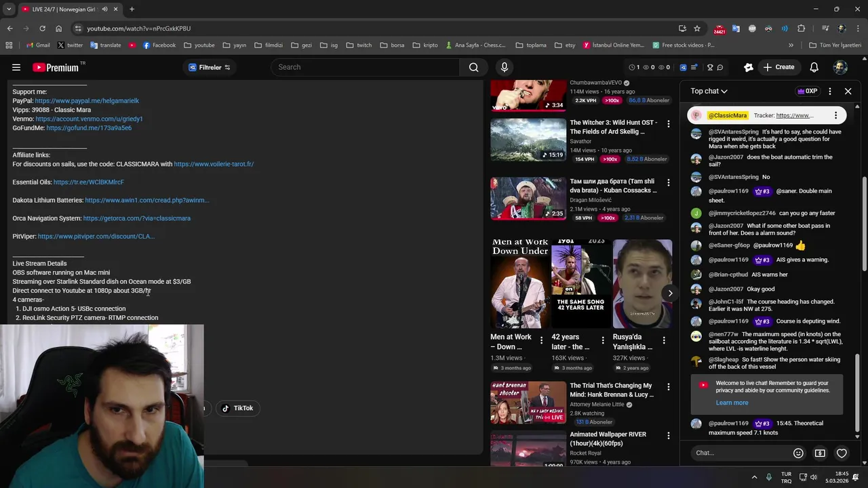Open the Free stock videos bookmark
Viewport: 868px width, 488px height.
[x=684, y=45]
